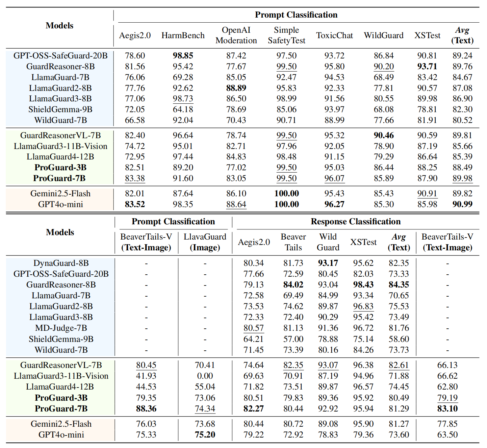Select the bold 93.71 XSTest value
The height and width of the screenshot is (448, 487).
pos(427,67)
